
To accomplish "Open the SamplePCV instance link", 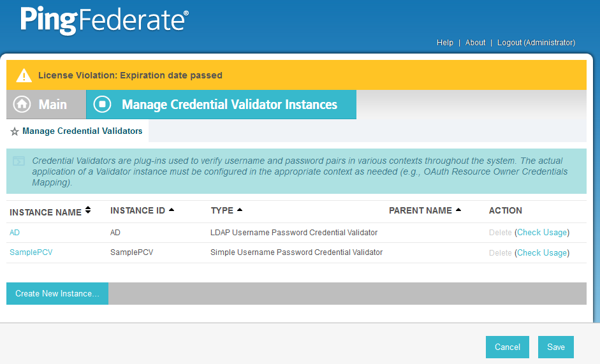I will (31, 252).
